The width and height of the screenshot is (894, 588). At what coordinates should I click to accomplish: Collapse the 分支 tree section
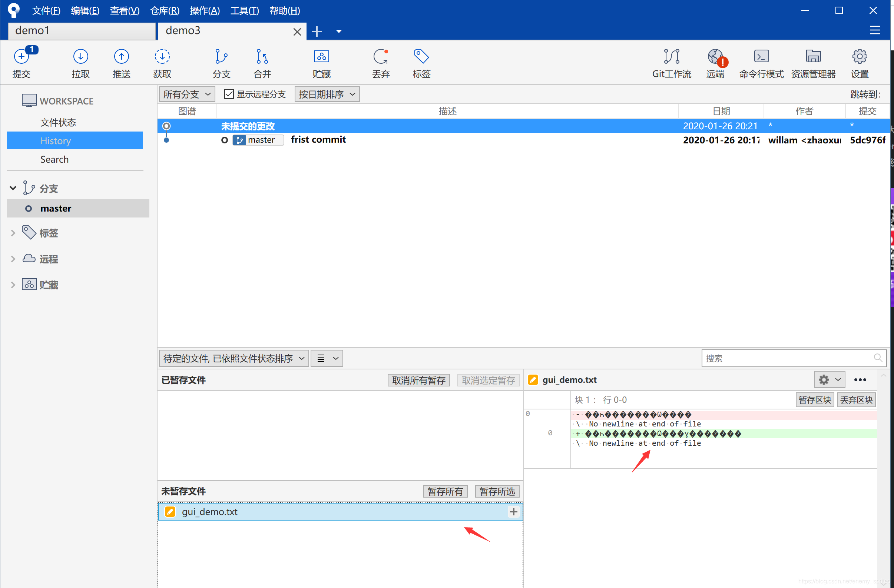point(13,188)
